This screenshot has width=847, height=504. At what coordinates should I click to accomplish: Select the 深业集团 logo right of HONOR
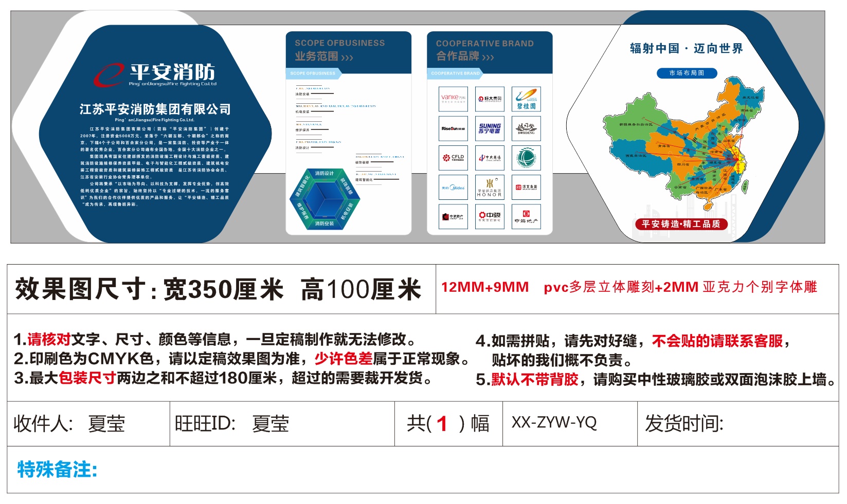526,188
